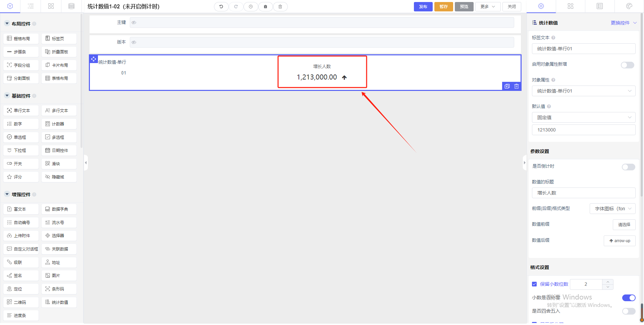Open the history clock icon
The width and height of the screenshot is (644, 325).
click(x=251, y=7)
